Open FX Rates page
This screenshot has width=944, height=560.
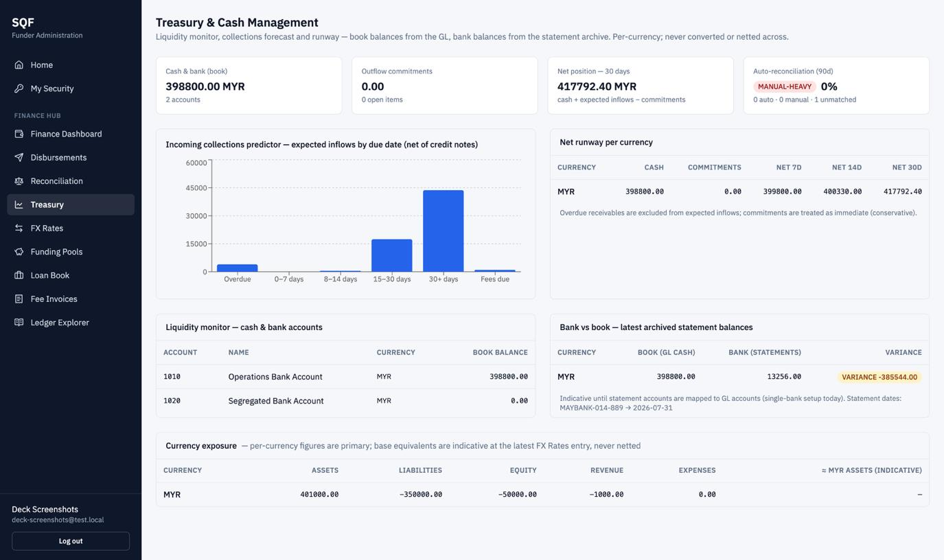click(x=71, y=228)
